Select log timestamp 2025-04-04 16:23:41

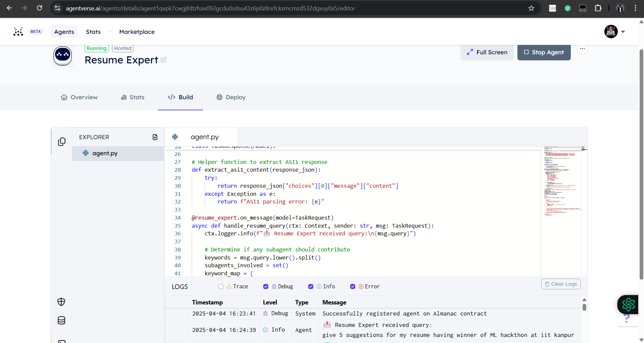224,313
